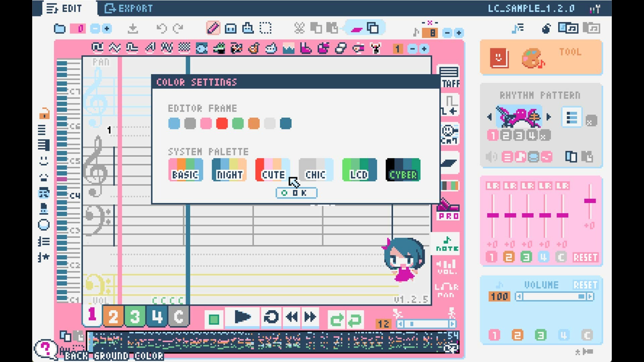Select the CUTE system palette
Screen dimensions: 644x362
click(x=272, y=169)
